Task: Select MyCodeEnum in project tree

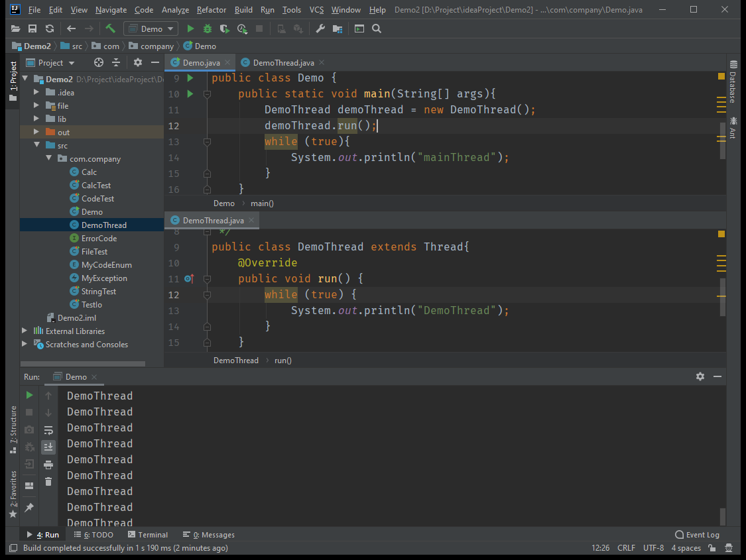Action: tap(107, 265)
